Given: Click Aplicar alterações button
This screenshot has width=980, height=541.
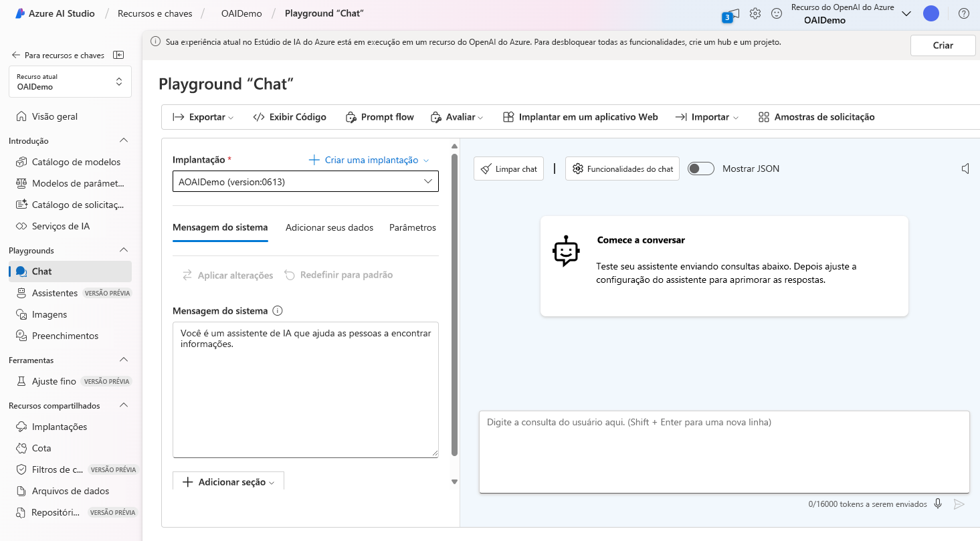Looking at the screenshot, I should click(x=227, y=275).
